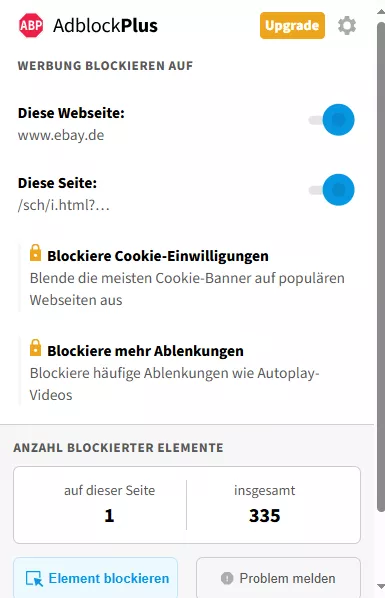Toggle ad blocking for Diese Seite

(x=331, y=190)
